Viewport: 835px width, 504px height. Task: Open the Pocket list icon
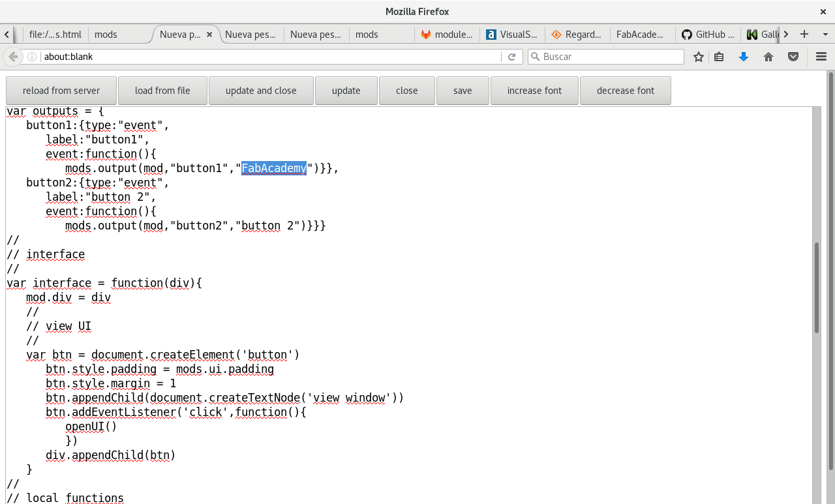[x=793, y=57]
